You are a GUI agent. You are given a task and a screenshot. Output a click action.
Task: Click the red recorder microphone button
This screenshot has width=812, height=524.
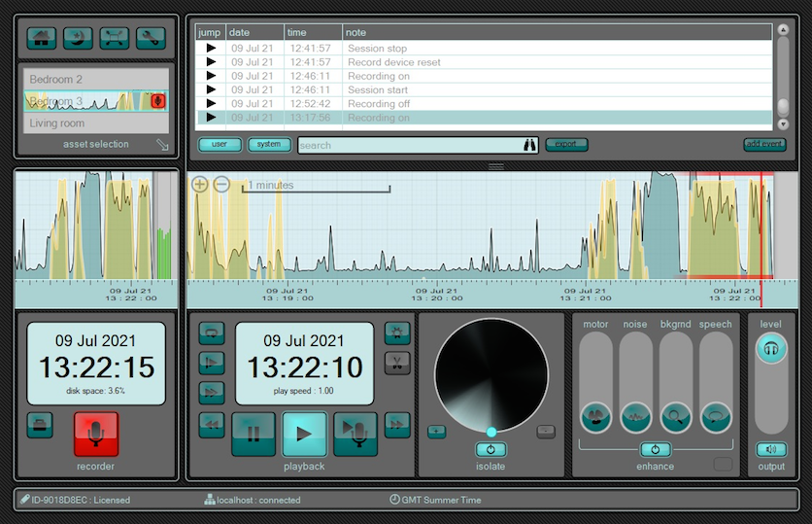(x=96, y=434)
